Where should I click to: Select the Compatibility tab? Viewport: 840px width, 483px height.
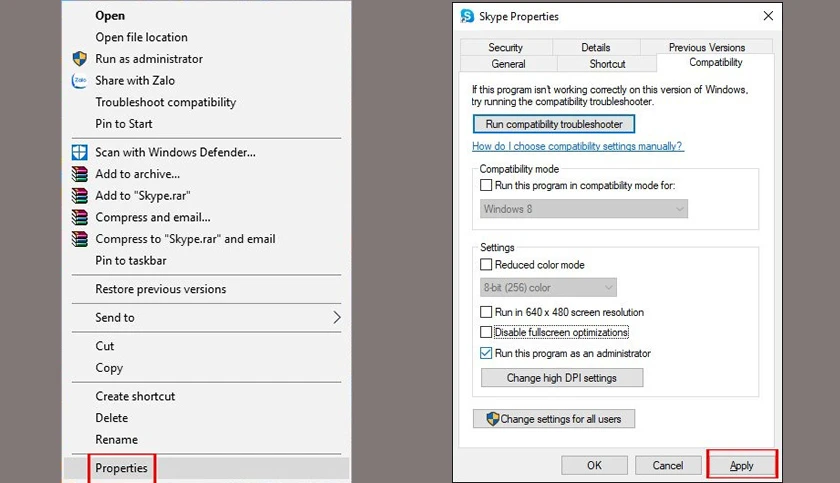[716, 62]
